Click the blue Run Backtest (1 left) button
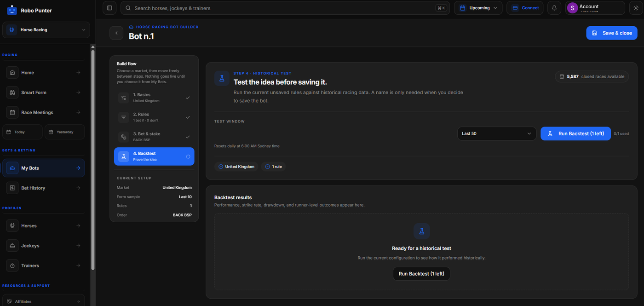The image size is (644, 306). point(575,133)
